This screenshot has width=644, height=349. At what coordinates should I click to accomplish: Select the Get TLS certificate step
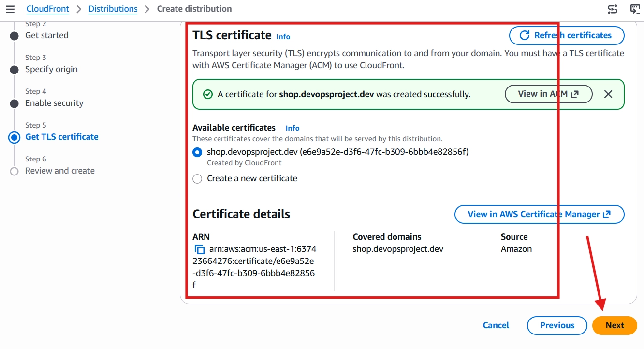62,137
